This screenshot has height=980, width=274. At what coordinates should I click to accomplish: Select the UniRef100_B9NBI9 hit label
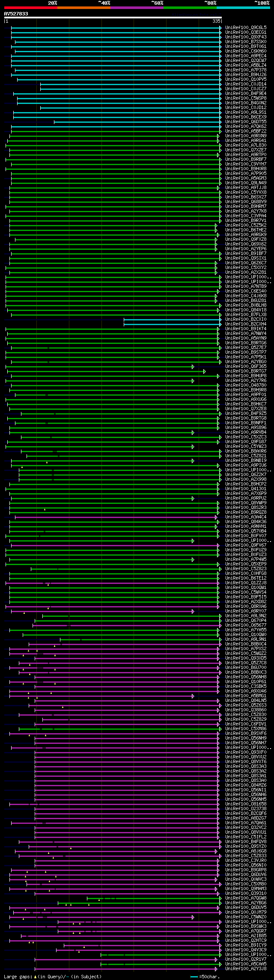click(246, 461)
